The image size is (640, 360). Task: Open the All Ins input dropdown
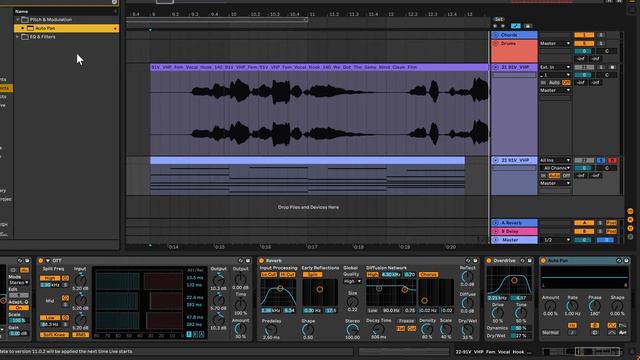[555, 160]
